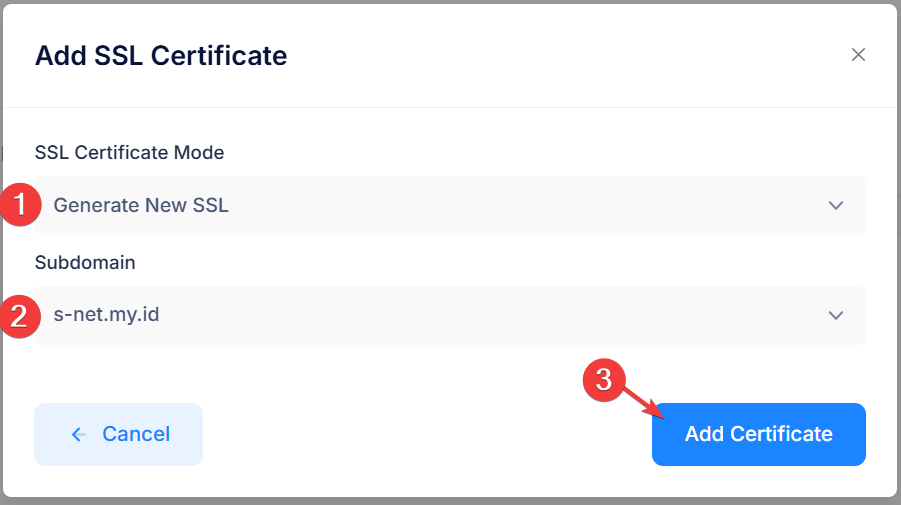
Task: Click the red arrow pointing at Add Certificate
Action: (645, 402)
